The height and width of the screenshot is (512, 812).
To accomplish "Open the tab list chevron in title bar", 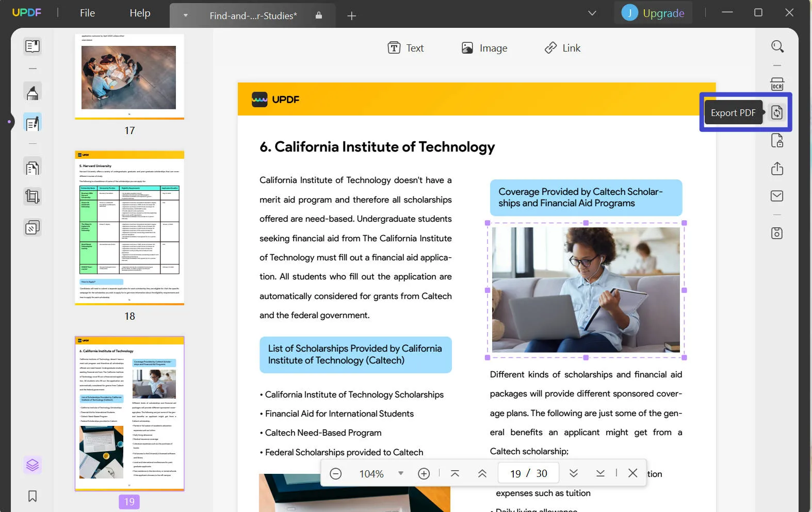I will pos(592,13).
